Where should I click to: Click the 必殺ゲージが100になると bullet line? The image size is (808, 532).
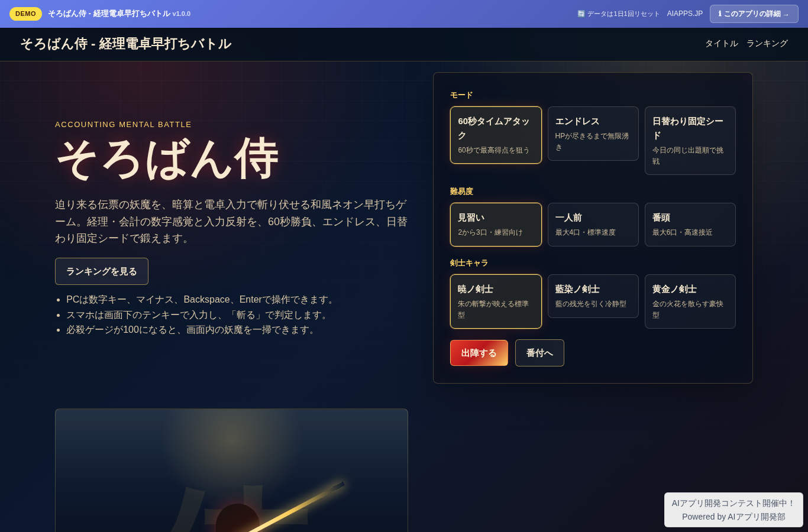click(192, 330)
